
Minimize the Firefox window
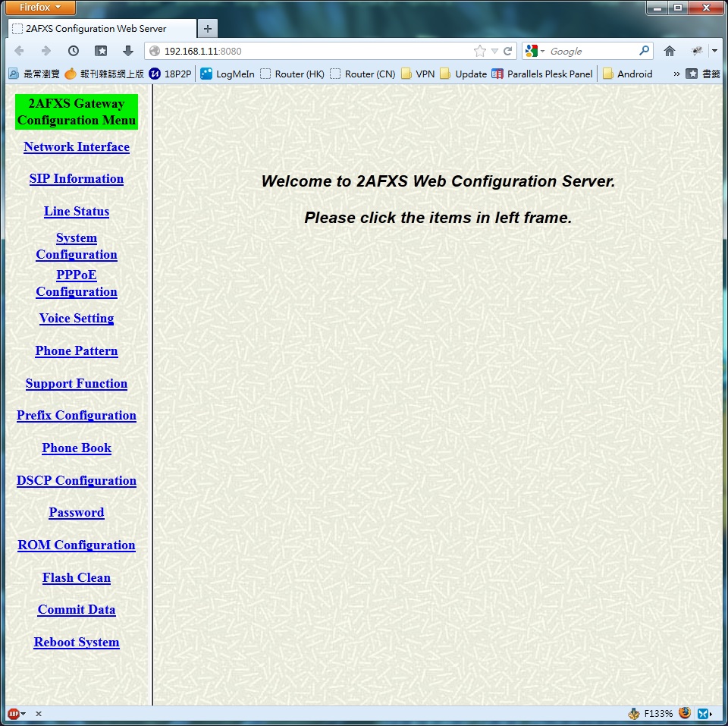coord(657,8)
